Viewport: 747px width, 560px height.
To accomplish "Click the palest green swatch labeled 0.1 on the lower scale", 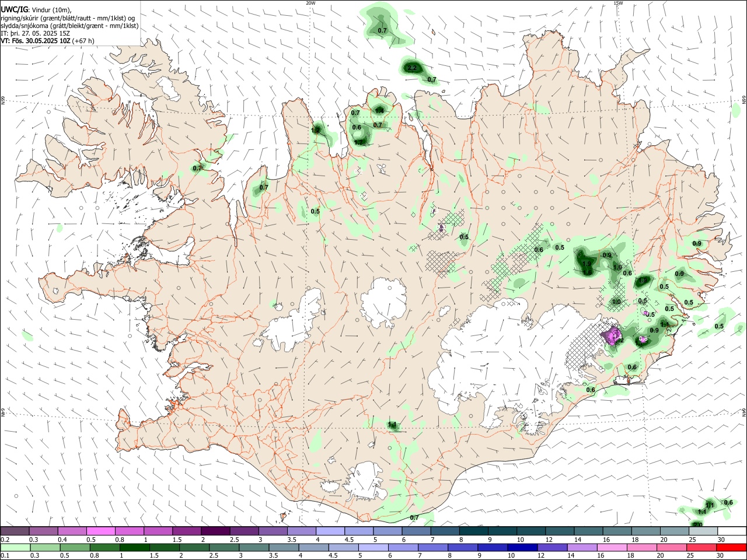I will point(15,547).
